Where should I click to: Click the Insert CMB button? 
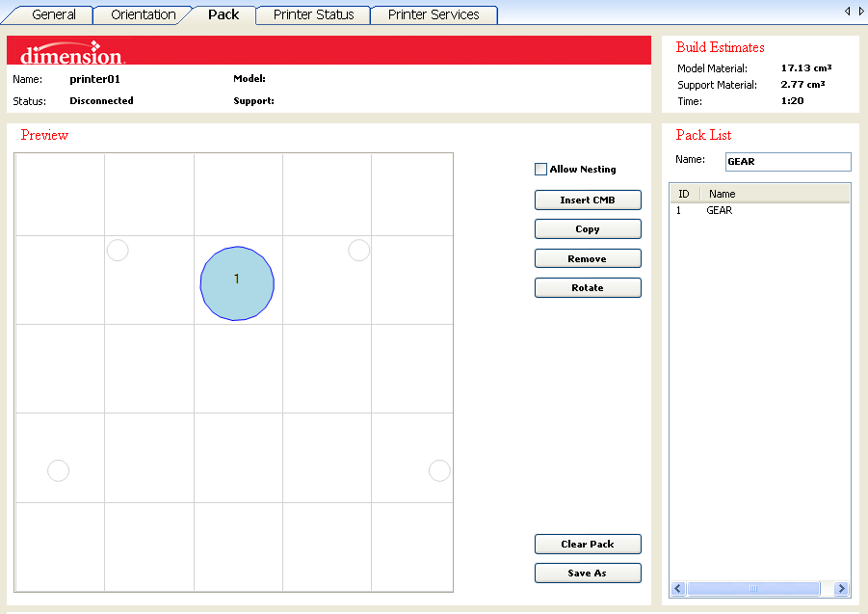[x=588, y=200]
